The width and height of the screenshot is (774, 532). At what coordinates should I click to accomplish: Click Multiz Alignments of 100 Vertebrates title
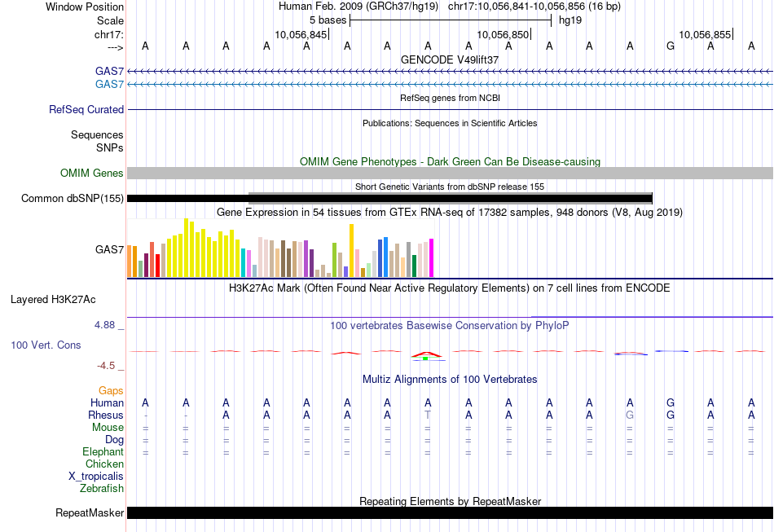tap(450, 379)
